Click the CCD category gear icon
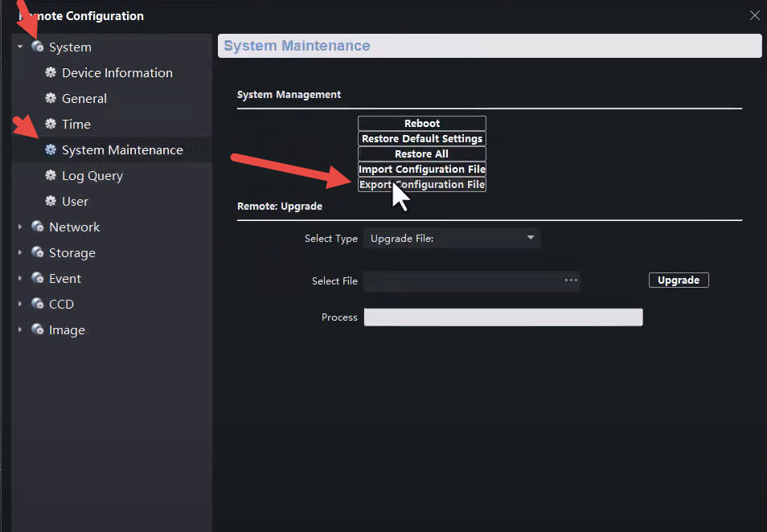 tap(37, 305)
